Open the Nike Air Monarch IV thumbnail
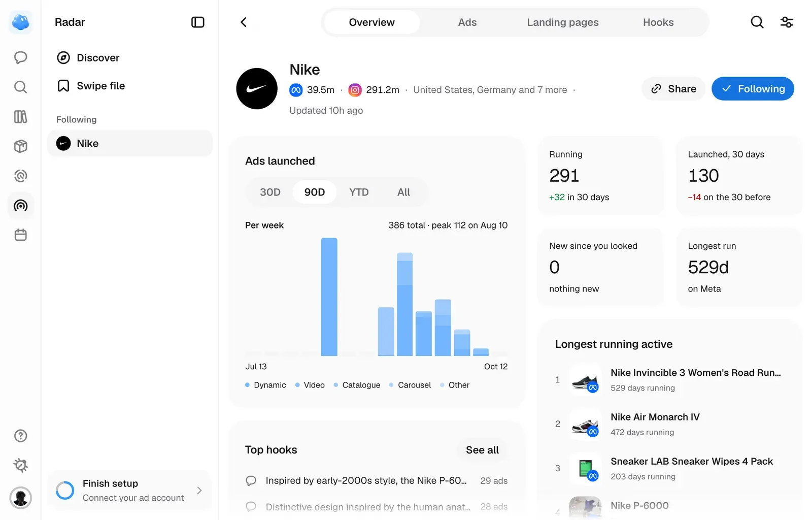This screenshot has width=812, height=520. (x=586, y=424)
